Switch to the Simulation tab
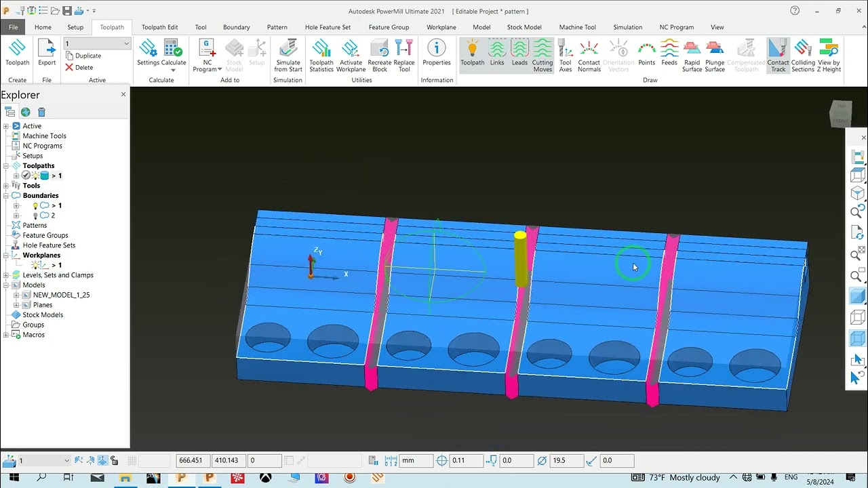868x488 pixels. pos(627,27)
